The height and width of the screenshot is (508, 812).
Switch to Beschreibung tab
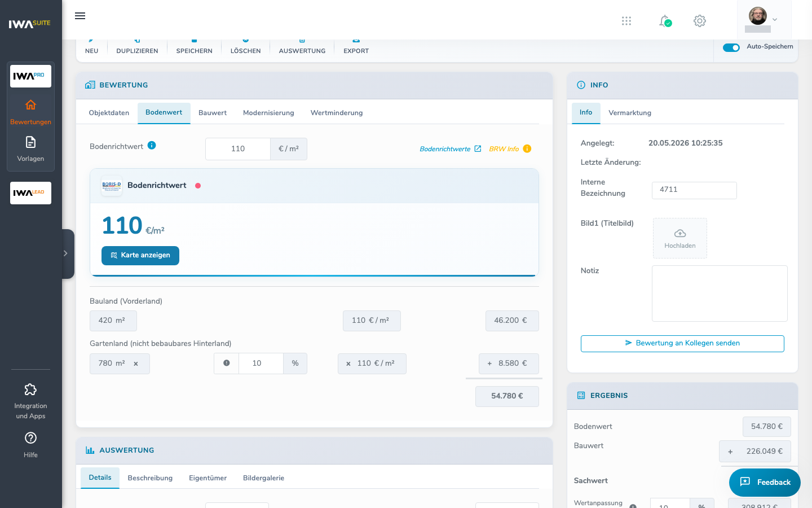(x=150, y=478)
